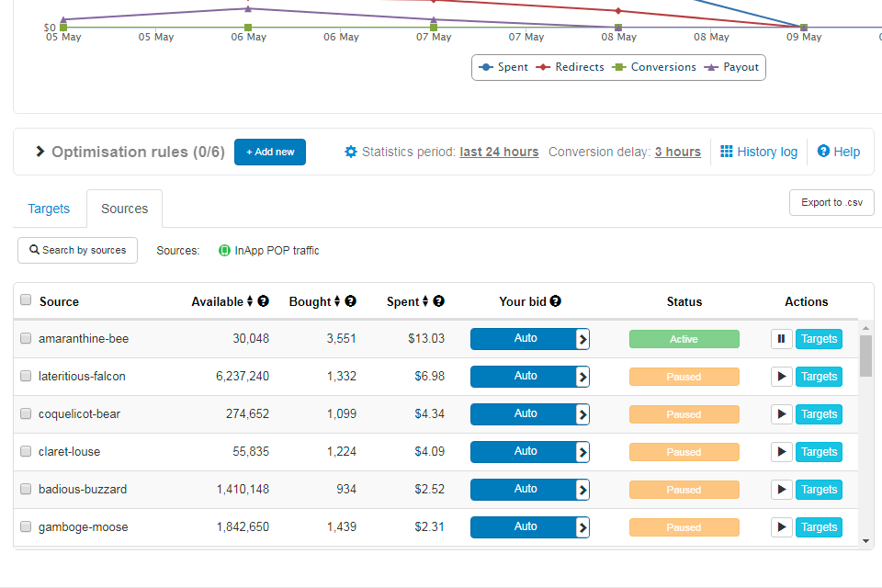Open the bid arrow for badious-buzzard
Viewport: 882px width, 588px height.
click(x=582, y=490)
